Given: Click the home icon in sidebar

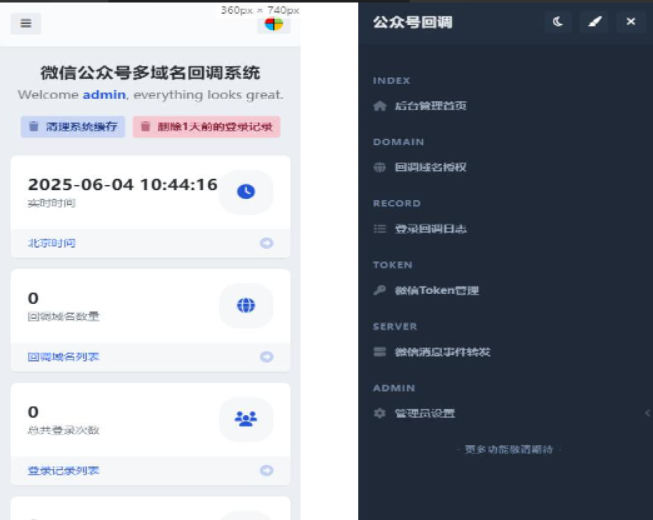Looking at the screenshot, I should pos(379,106).
